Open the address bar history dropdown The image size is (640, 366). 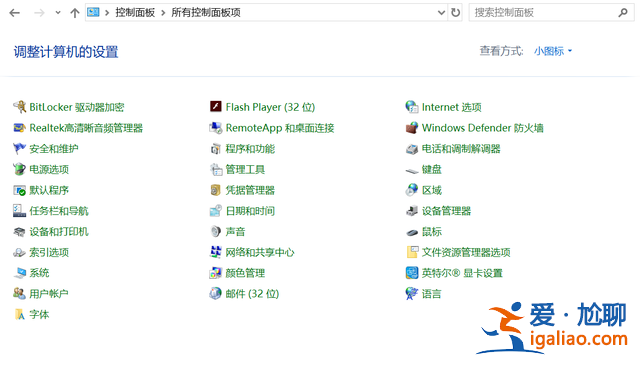pos(441,13)
